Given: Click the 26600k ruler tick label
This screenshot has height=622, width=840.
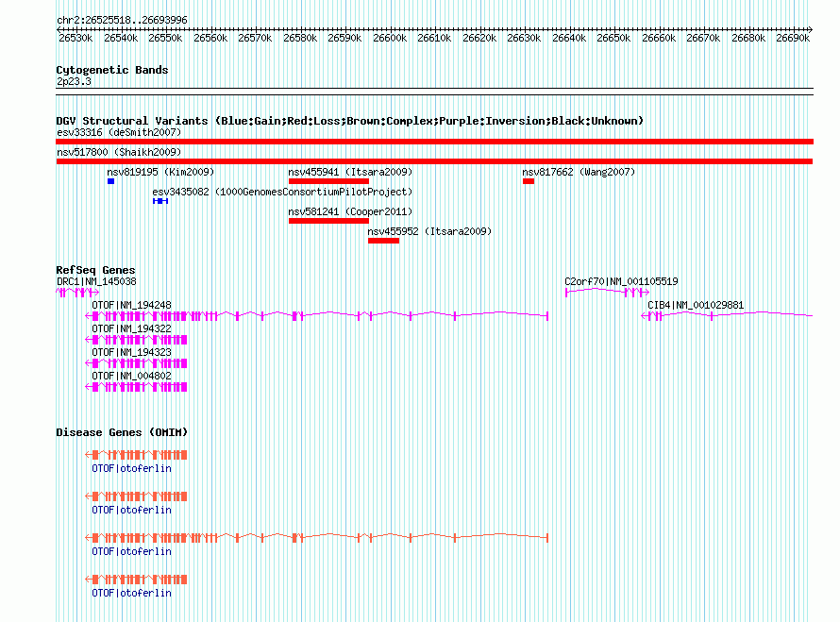Looking at the screenshot, I should [390, 39].
